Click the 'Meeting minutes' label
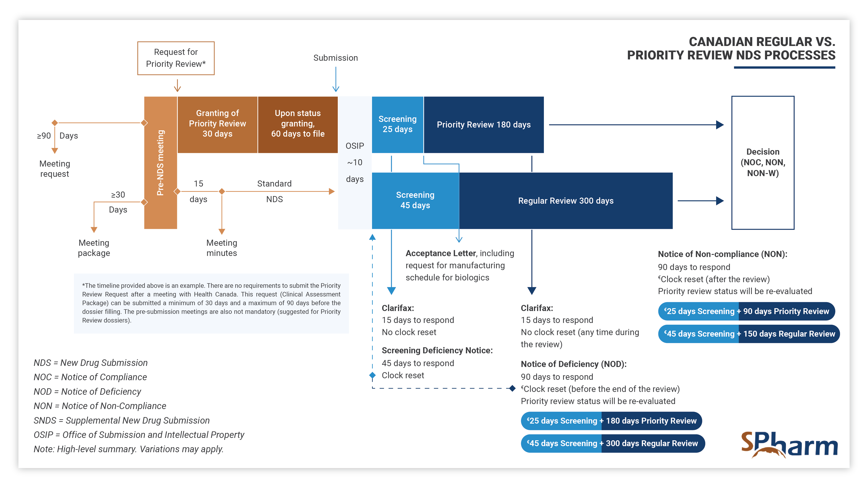The height and width of the screenshot is (488, 868). (x=222, y=248)
